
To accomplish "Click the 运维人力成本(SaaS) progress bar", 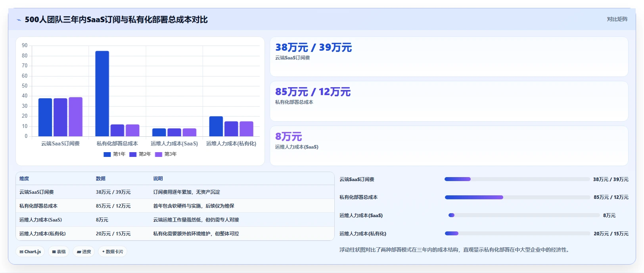I will [524, 215].
